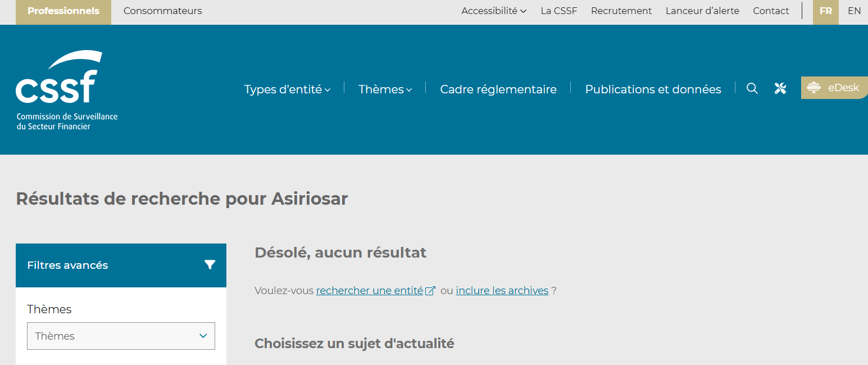Switch to the Consommateurs tab
Image resolution: width=868 pixels, height=365 pixels.
(x=162, y=11)
